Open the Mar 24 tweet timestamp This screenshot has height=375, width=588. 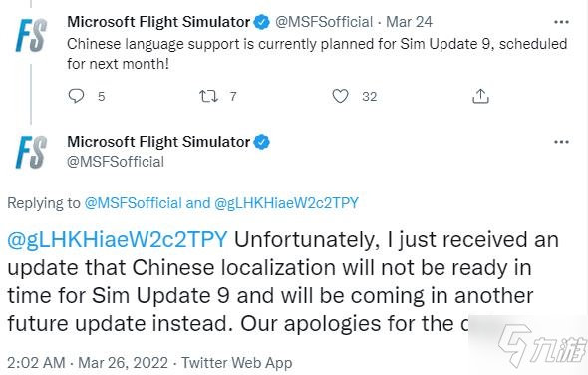[410, 22]
